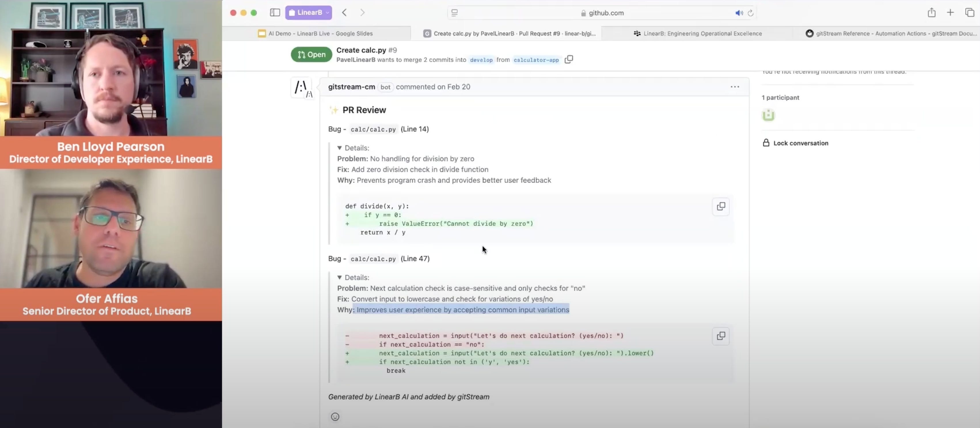Open the calculator-app branch link
This screenshot has height=428, width=980.
(x=536, y=60)
